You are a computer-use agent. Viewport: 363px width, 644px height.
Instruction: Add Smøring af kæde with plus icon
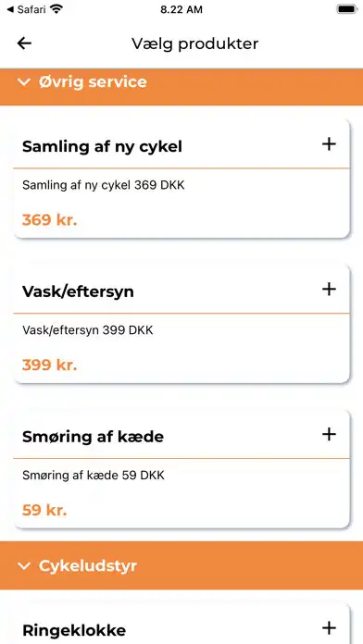(x=329, y=434)
